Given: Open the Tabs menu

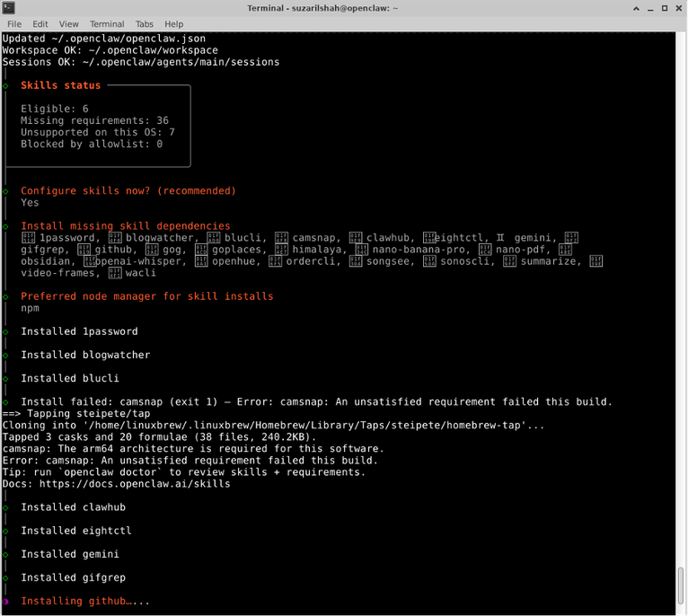Looking at the screenshot, I should click(144, 24).
